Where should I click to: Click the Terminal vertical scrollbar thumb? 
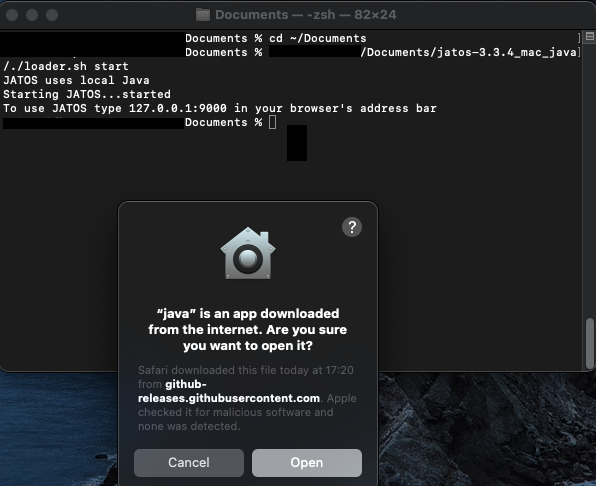pyautogui.click(x=590, y=344)
